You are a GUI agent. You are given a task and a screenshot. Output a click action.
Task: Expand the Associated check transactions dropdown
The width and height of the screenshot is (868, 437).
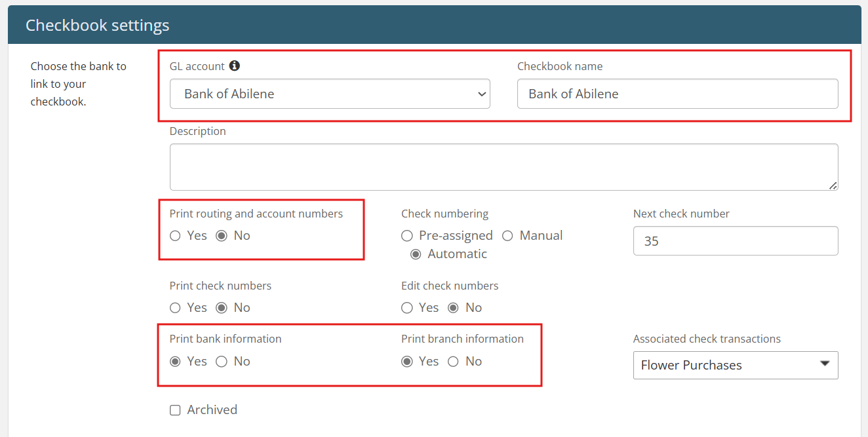click(735, 366)
